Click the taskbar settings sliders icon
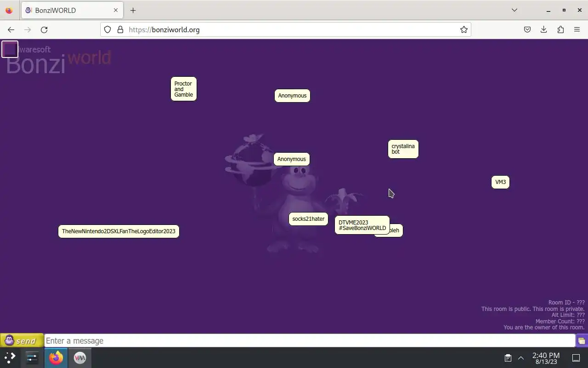Image resolution: width=588 pixels, height=368 pixels. (x=32, y=357)
